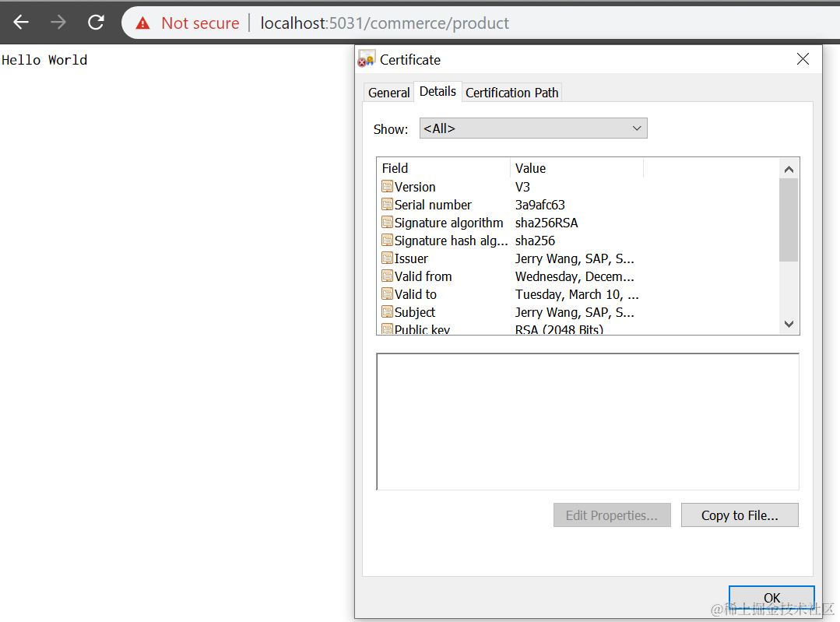Click the V3 version value
The height and width of the screenshot is (622, 840).
522,187
